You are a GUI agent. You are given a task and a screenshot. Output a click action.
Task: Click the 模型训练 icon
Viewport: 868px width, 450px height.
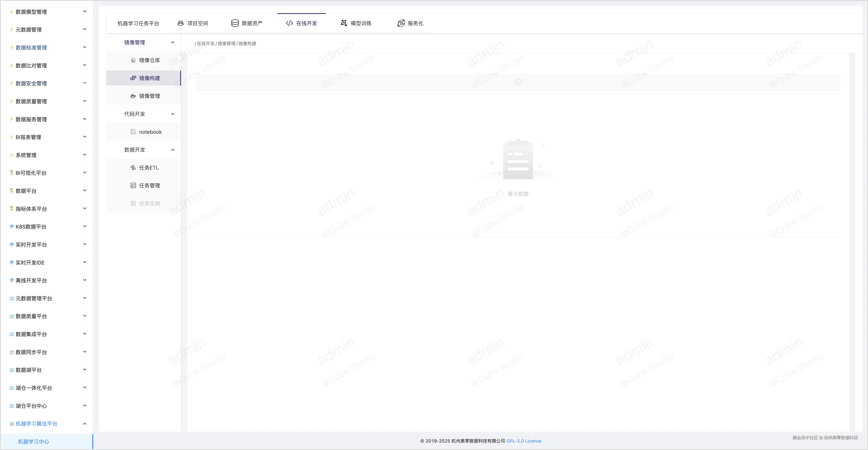click(344, 23)
